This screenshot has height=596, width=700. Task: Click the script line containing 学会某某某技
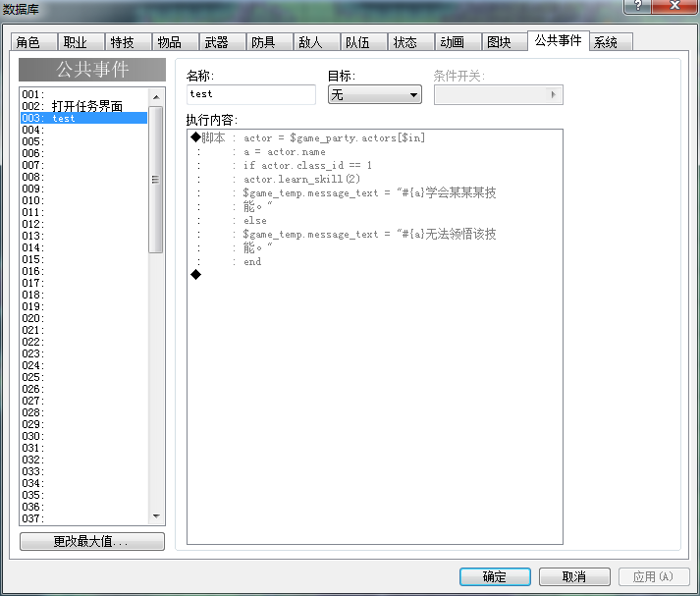(375, 192)
